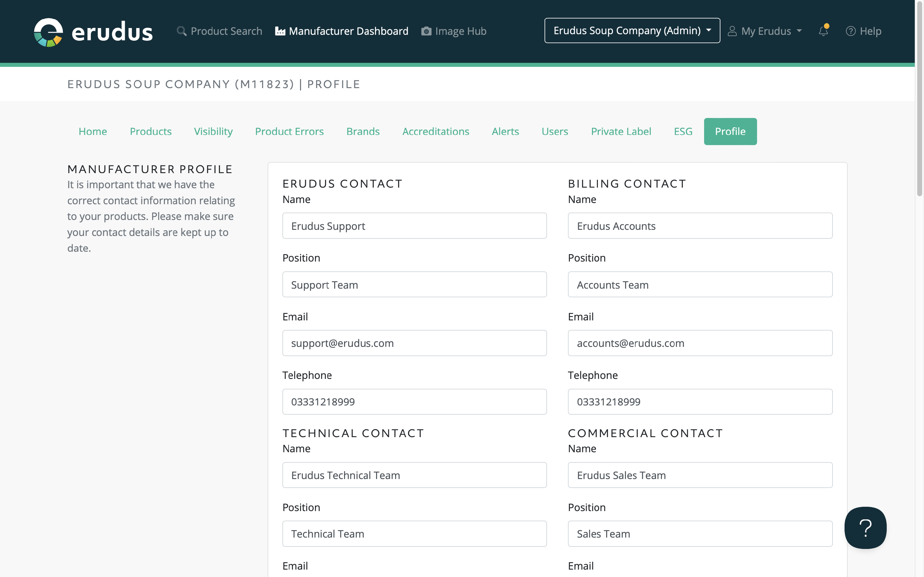
Task: Focus the Erudus Contact email field
Action: point(414,343)
